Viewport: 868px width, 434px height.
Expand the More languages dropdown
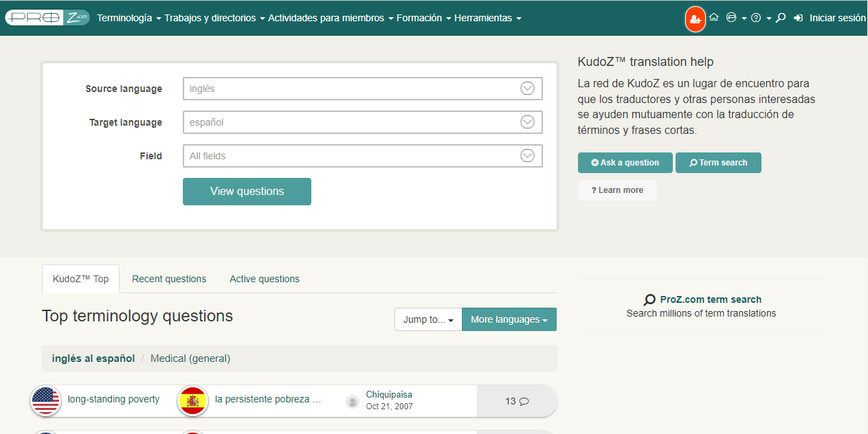509,319
